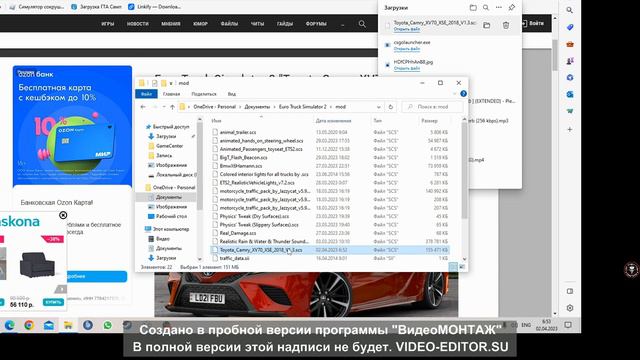This screenshot has width=640, height=360.
Task: Click the Edge sidebar search icon
Action: coord(570,10)
